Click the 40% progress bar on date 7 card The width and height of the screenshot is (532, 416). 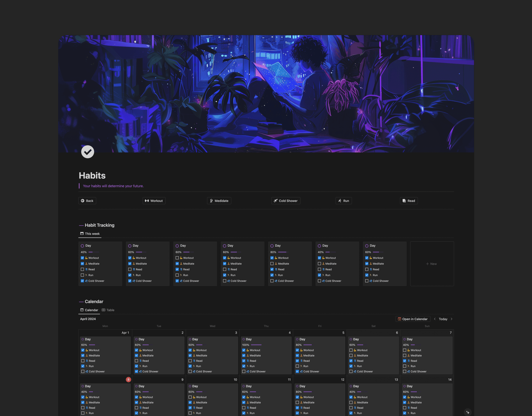click(416, 345)
